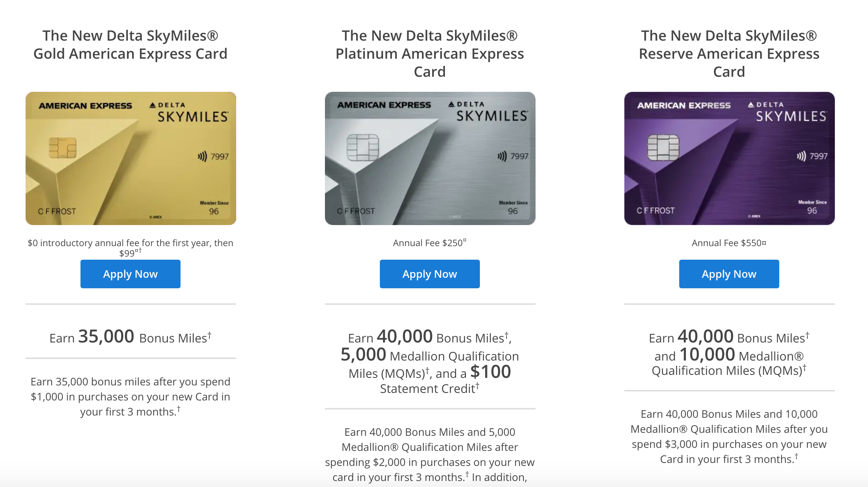The height and width of the screenshot is (487, 868).
Task: Click the contactless symbol on the gold card
Action: tap(202, 156)
